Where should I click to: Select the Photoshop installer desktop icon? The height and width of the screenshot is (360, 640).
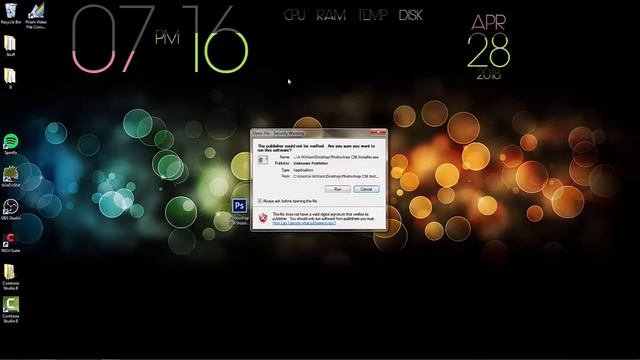[240, 211]
